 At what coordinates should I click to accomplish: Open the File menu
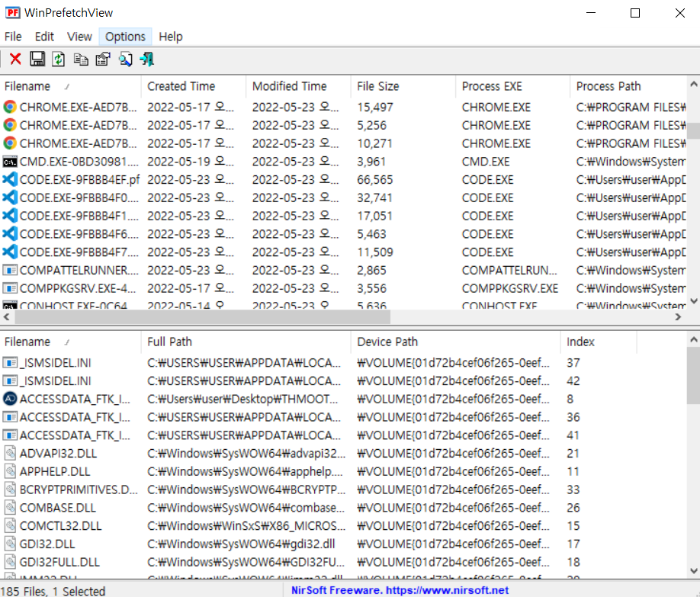[x=13, y=36]
